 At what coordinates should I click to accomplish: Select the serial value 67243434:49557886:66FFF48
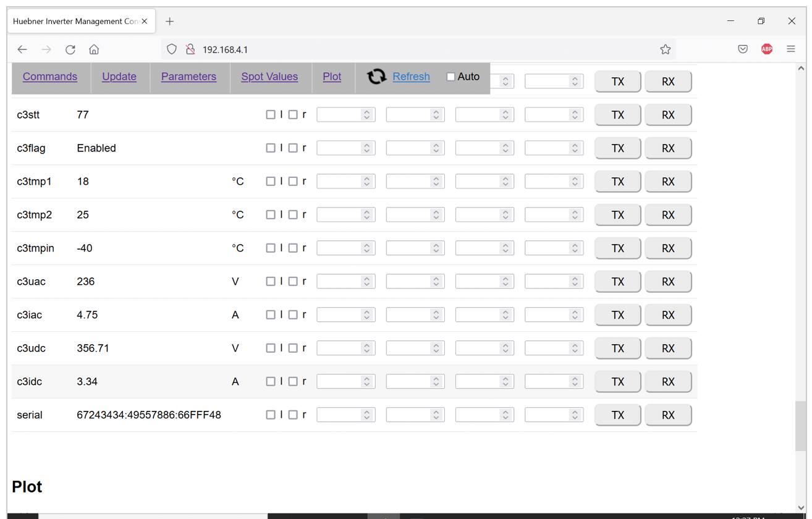(x=149, y=415)
